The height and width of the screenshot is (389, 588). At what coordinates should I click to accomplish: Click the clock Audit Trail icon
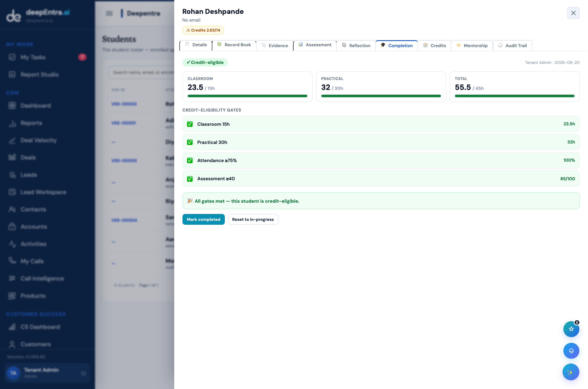click(500, 45)
